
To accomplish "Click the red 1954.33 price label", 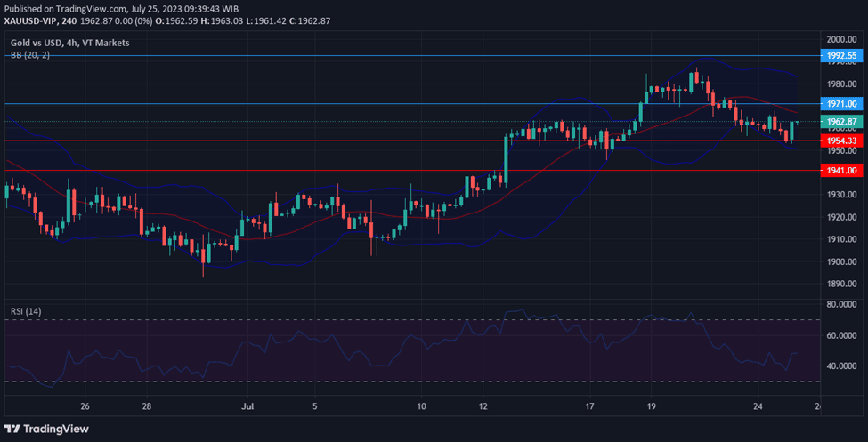I will pos(840,141).
